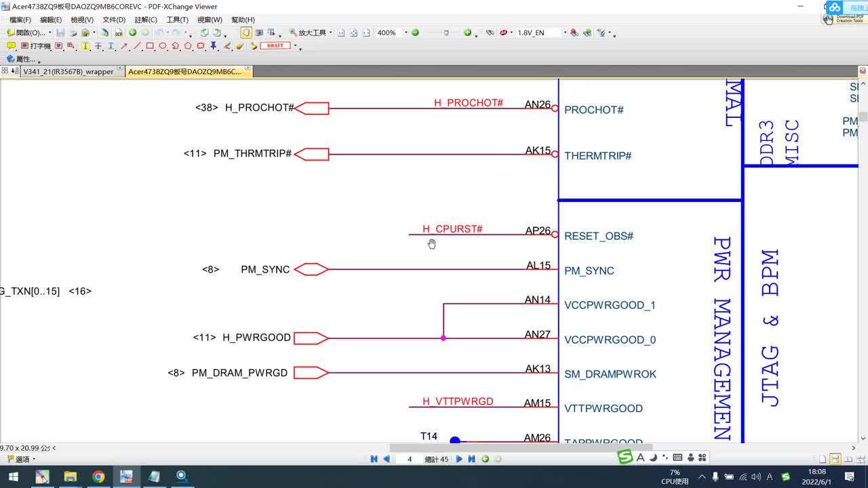This screenshot has height=488, width=868.
Task: Open the 工具(T) menu
Action: 178,20
